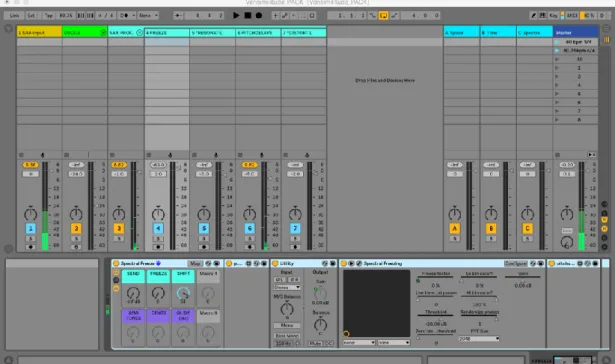The height and width of the screenshot is (364, 615).
Task: Click the Utility Balance knob
Action: (320, 325)
